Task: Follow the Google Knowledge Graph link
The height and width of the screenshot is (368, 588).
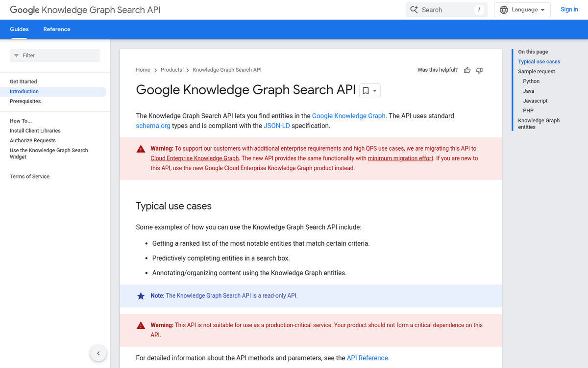Action: click(348, 116)
